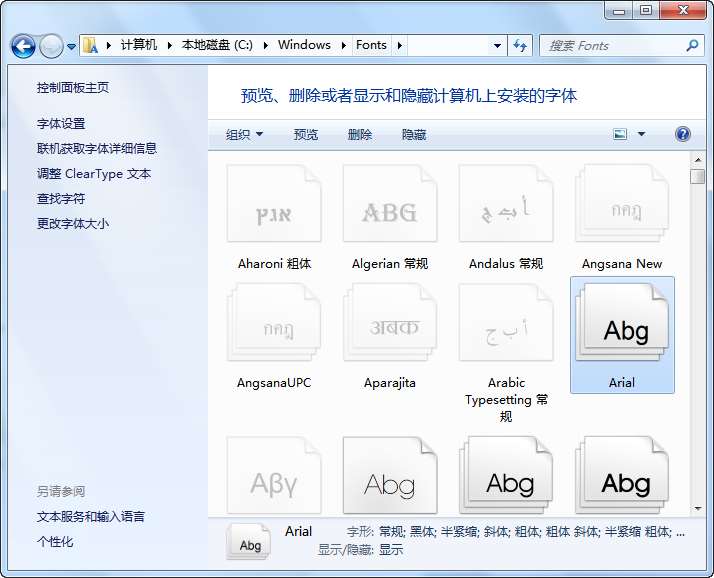Click the 搜索 Fonts search box
The image size is (714, 578).
point(612,45)
